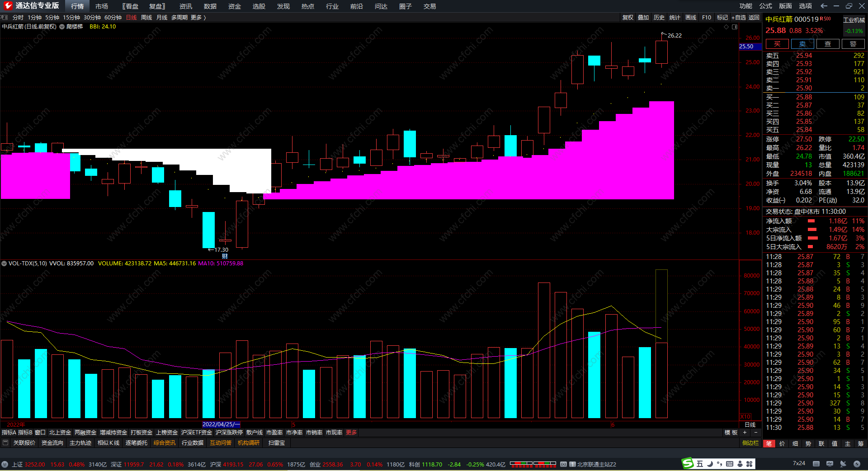
Task: Click the 工业机械 sector link
Action: point(854,20)
